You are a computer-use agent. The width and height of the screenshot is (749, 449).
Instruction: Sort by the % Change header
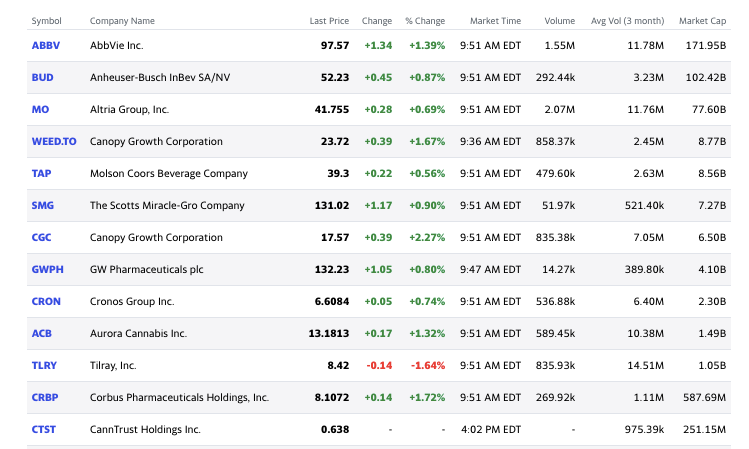[x=425, y=21]
